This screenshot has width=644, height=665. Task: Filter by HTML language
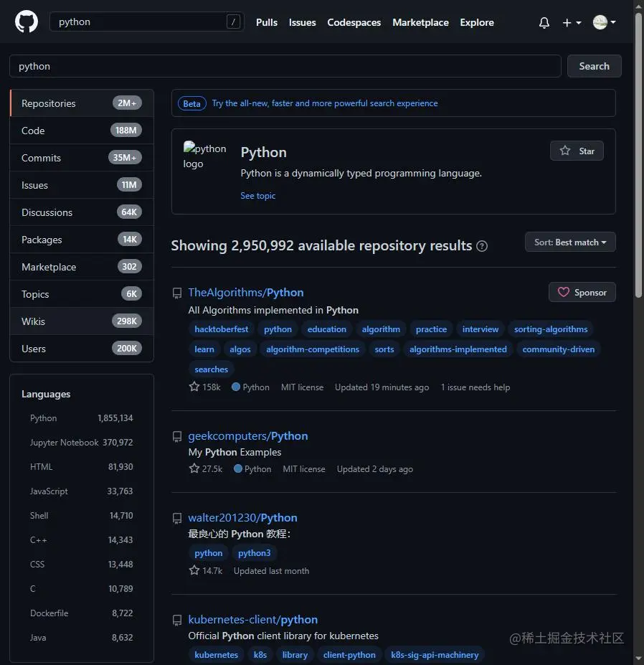[x=82, y=467]
